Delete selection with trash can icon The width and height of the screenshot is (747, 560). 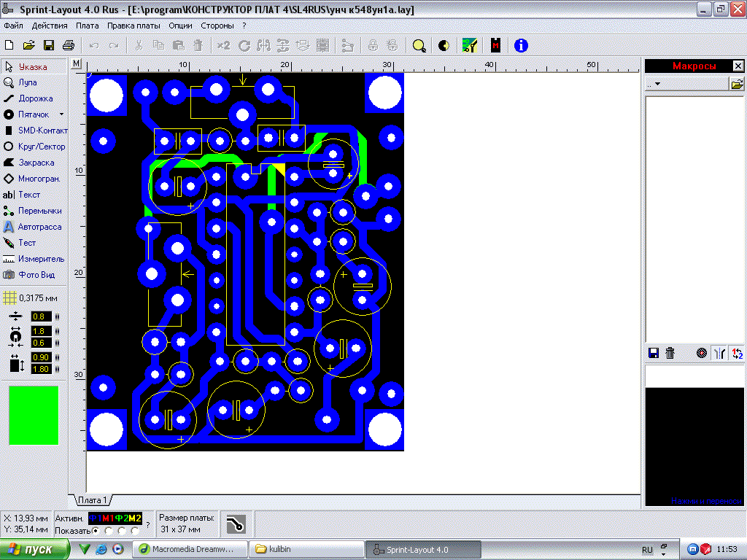click(198, 45)
